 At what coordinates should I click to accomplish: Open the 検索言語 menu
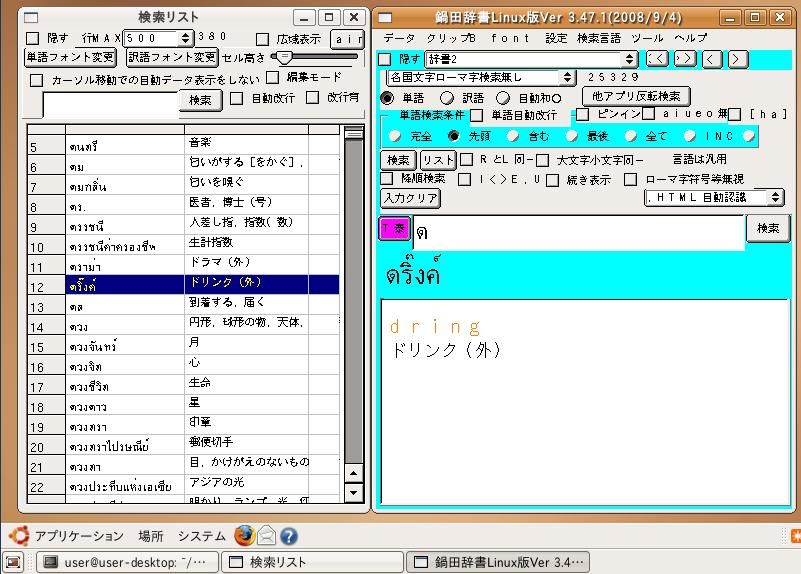point(599,38)
